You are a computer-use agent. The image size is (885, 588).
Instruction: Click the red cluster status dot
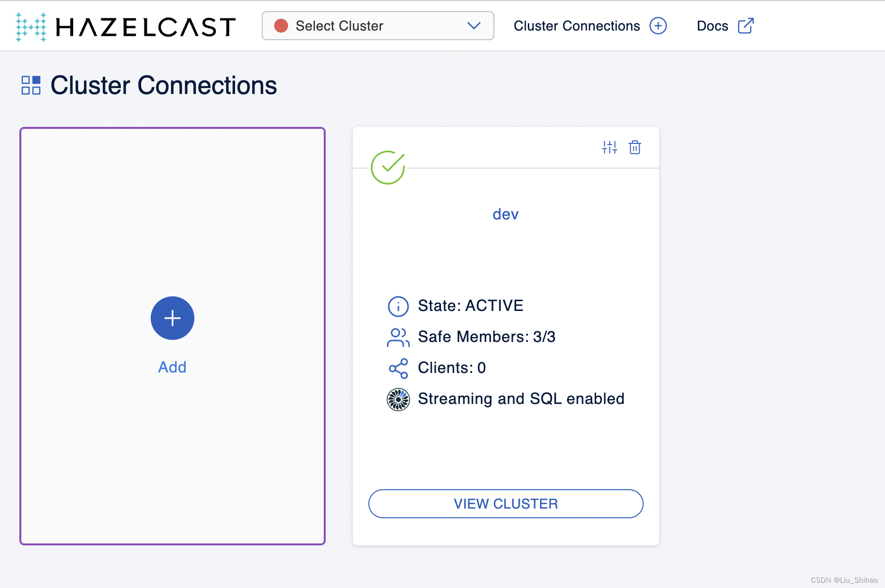click(x=281, y=26)
